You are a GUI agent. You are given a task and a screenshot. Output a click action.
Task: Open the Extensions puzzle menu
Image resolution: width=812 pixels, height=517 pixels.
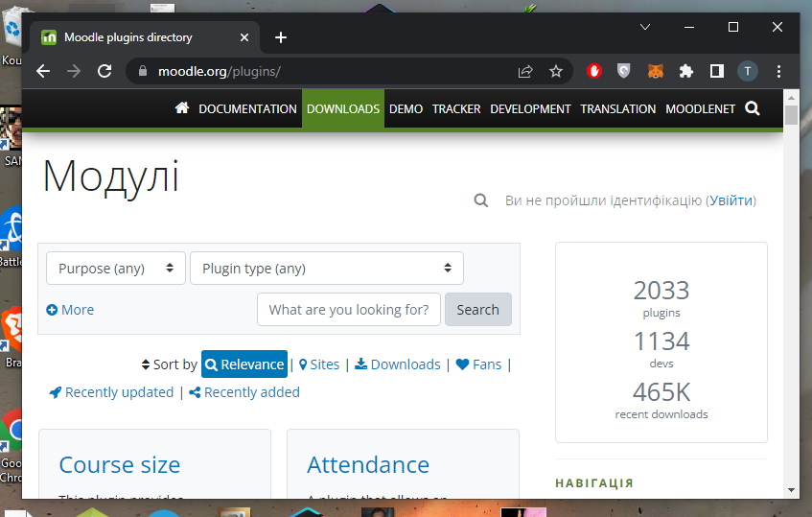[x=686, y=71]
